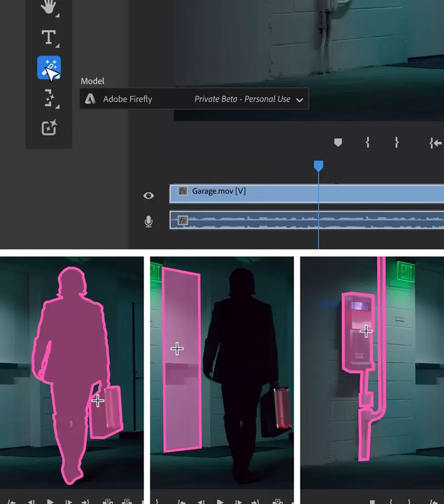Click the Add Marker icon

point(337,143)
